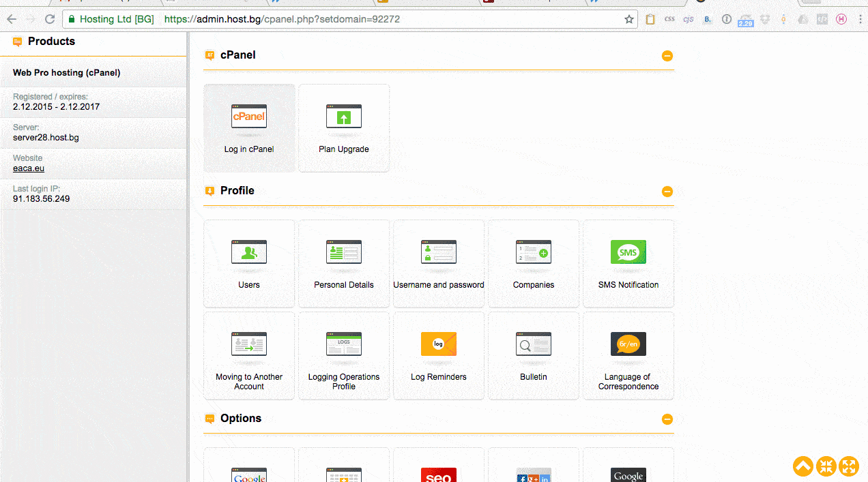Open the Username and password tile
Screen dimensions: 868x482
439,264
